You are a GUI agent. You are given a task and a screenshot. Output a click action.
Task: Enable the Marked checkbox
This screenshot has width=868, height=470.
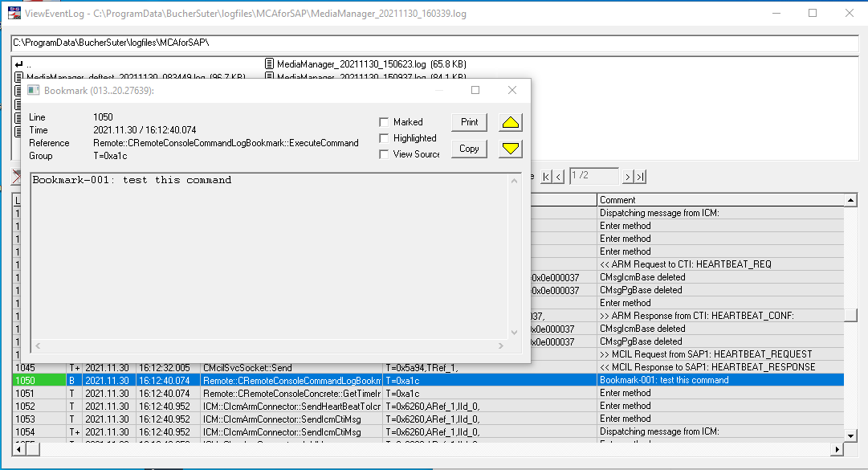point(384,122)
